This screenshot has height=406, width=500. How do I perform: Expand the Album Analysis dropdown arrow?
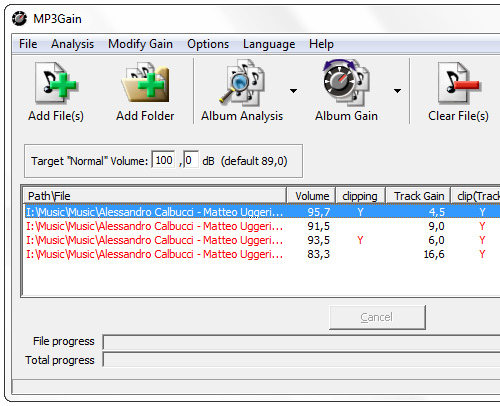[293, 91]
